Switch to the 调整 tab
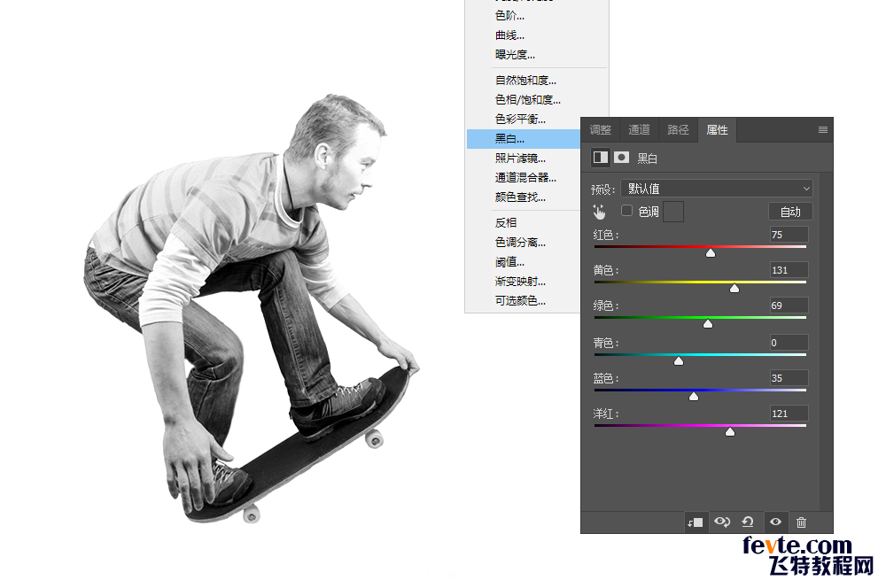This screenshot has height=588, width=886. coord(600,130)
